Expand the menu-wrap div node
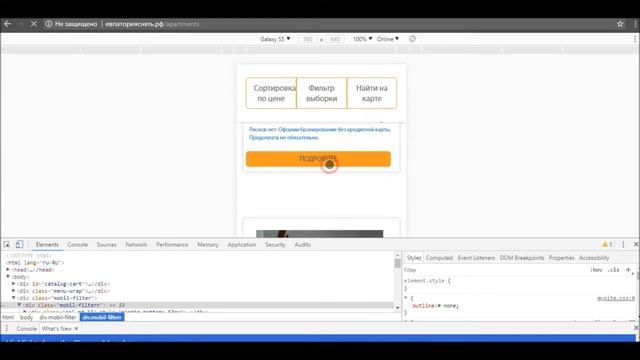Viewport: 640px width, 360px height. pyautogui.click(x=13, y=291)
